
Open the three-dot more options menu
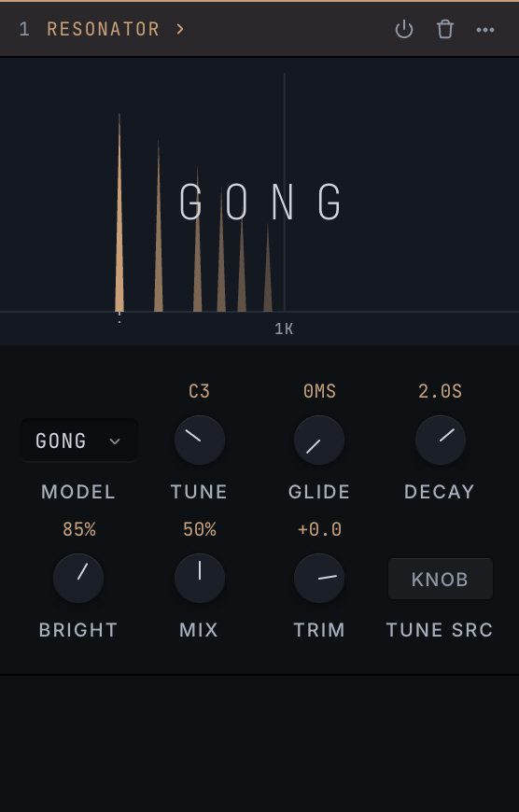tap(485, 30)
